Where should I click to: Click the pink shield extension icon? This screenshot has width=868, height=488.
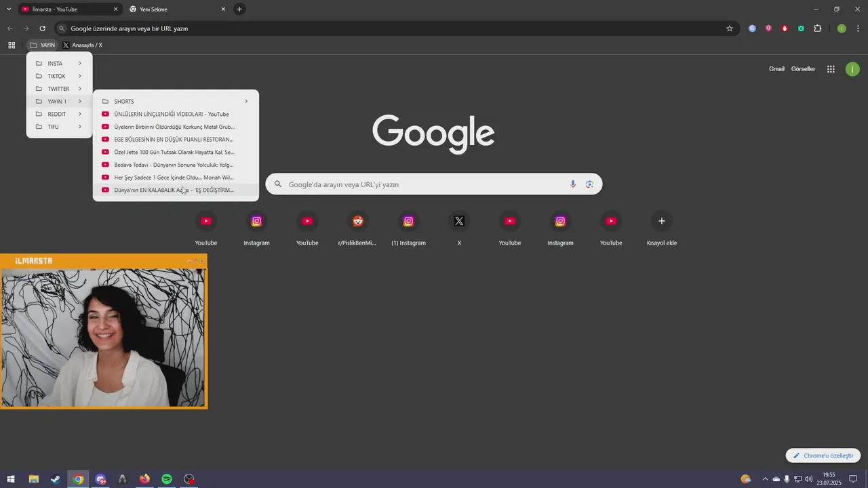click(x=768, y=28)
